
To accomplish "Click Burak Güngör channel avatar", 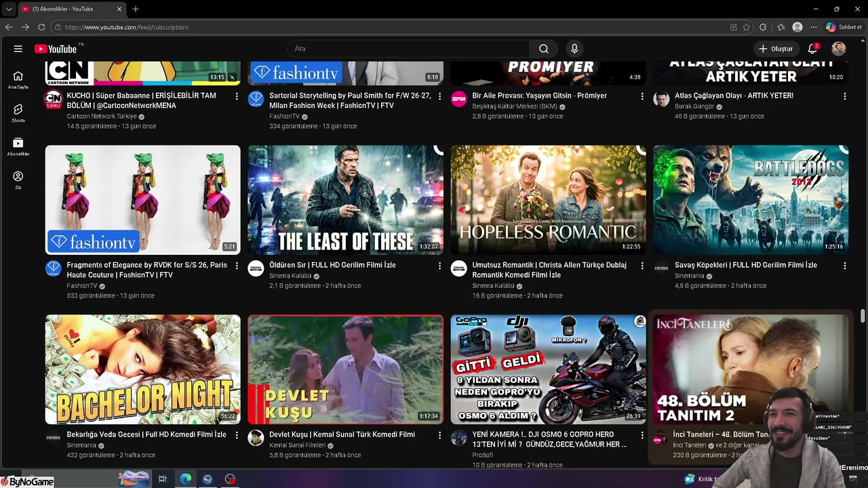I will click(x=661, y=99).
